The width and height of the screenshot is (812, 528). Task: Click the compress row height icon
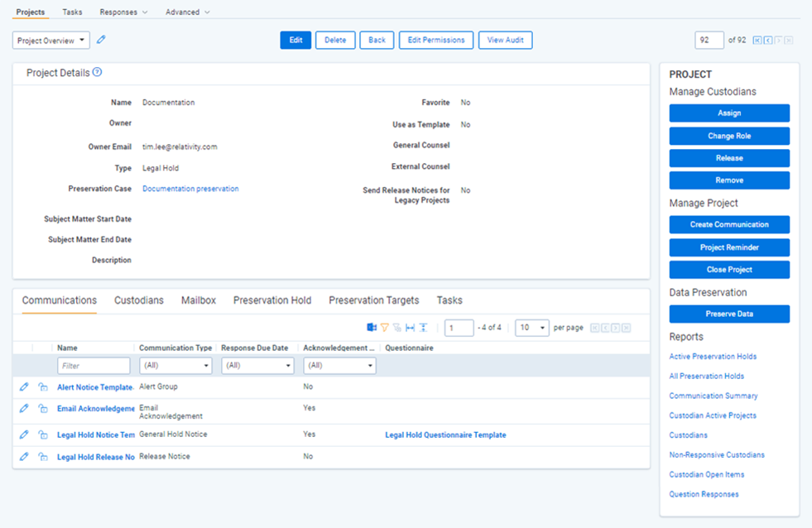(x=423, y=327)
